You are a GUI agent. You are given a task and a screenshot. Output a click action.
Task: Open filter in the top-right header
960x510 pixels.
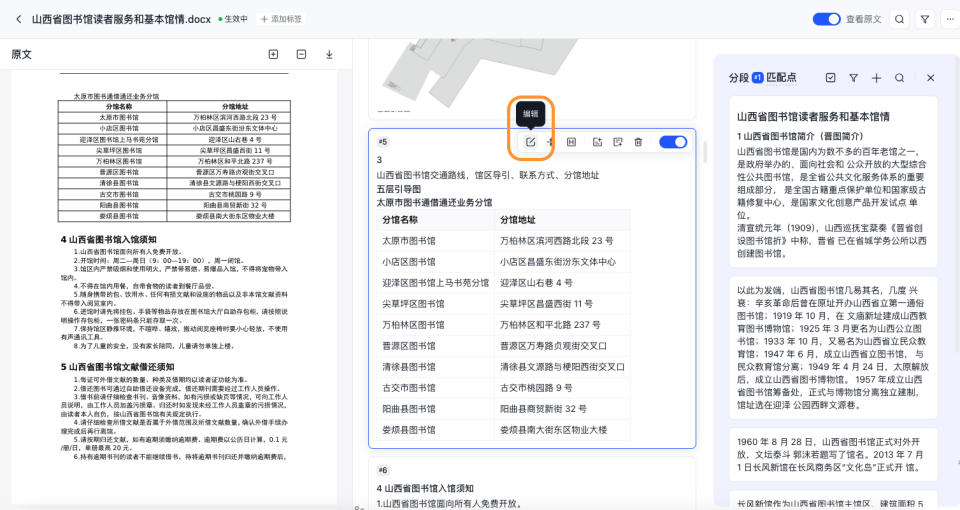925,19
